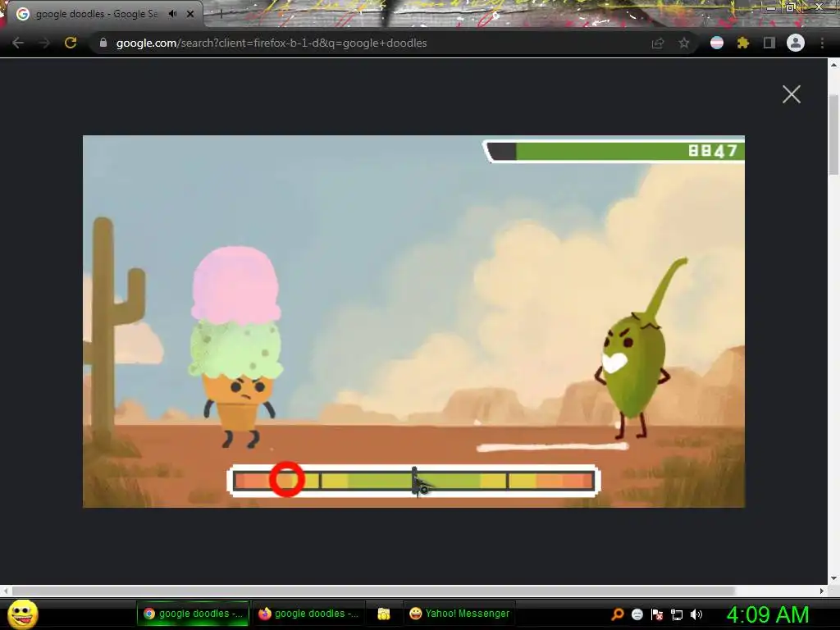Click the ice cream cone character
The width and height of the screenshot is (840, 630).
[235, 347]
